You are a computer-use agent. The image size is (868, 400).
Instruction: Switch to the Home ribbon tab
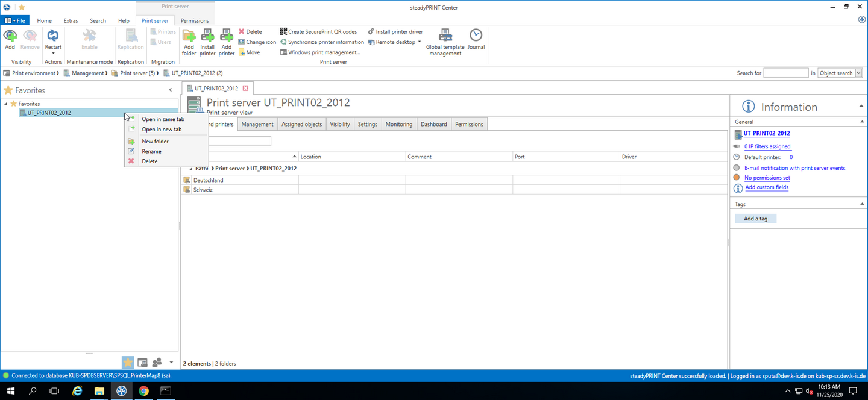tap(44, 20)
